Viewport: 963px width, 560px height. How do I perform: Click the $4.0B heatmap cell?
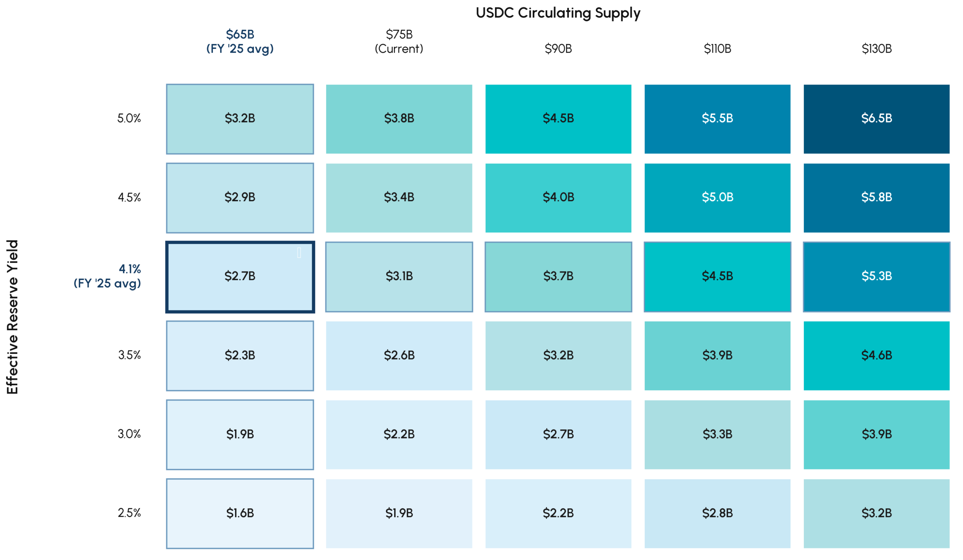point(558,198)
